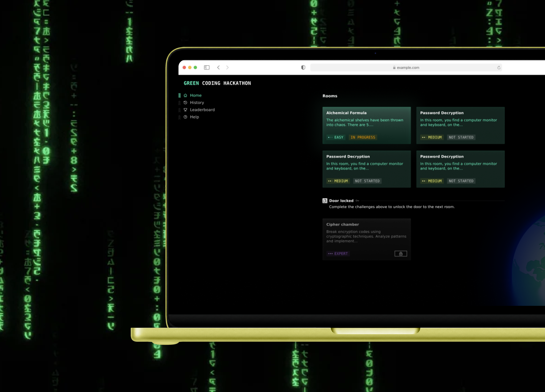Screen dimensions: 545x392
Task: Click the question mark icon next to Help
Action: point(185,117)
